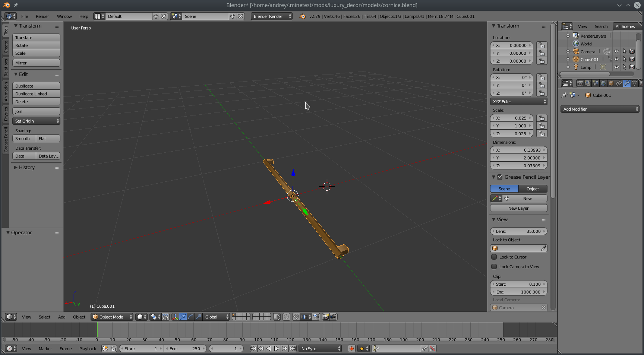Open the File menu

25,16
